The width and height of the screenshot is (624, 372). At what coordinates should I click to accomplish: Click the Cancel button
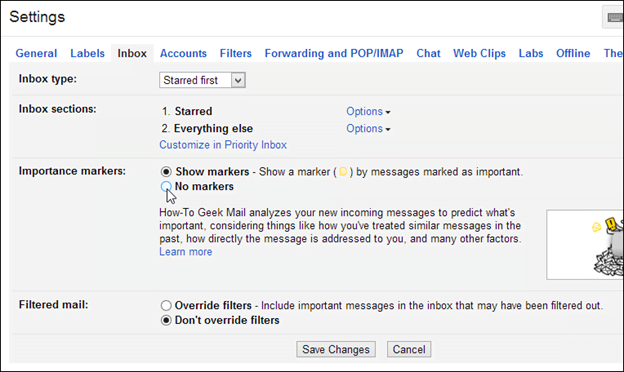click(409, 349)
